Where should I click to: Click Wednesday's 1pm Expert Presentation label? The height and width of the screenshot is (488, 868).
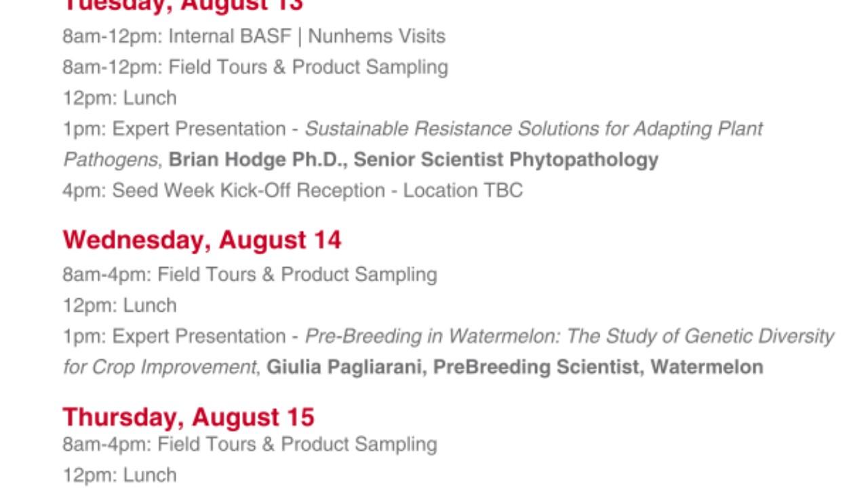pos(174,336)
